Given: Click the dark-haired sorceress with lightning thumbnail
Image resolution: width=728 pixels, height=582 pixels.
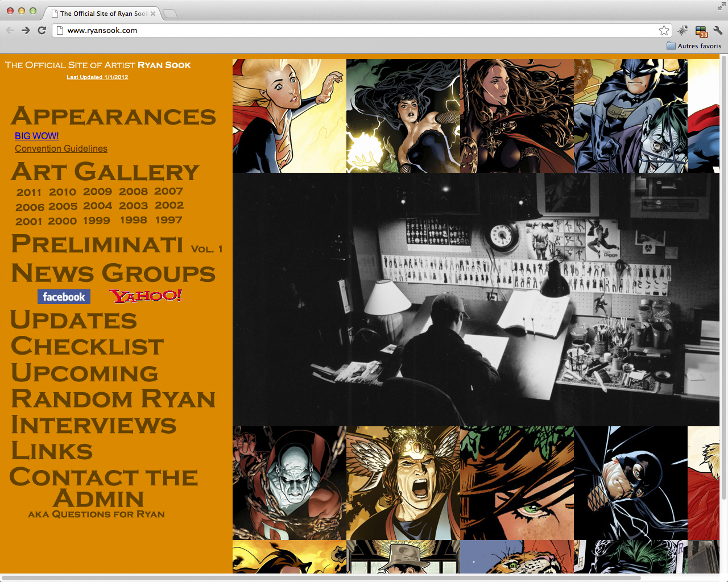Looking at the screenshot, I should 403,116.
